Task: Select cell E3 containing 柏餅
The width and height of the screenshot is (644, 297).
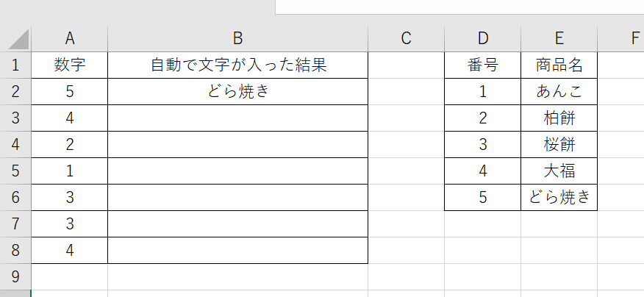Action: [x=559, y=118]
